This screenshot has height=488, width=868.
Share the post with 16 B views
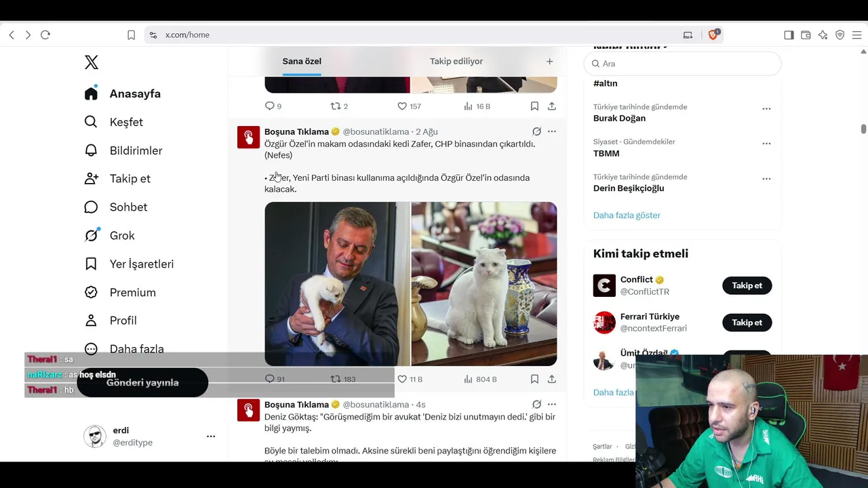[552, 106]
